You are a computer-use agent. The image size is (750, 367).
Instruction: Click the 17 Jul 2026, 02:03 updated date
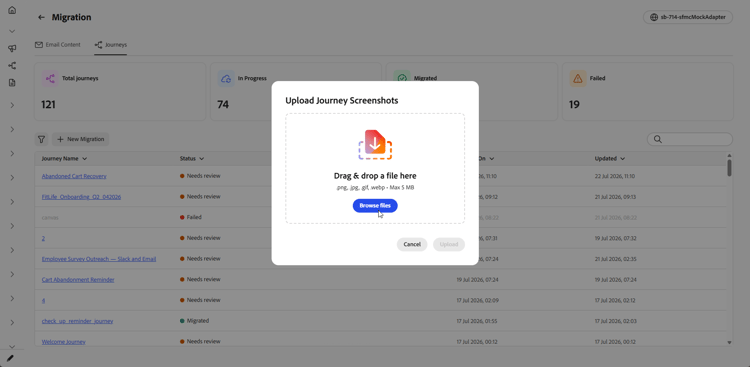tap(616, 321)
